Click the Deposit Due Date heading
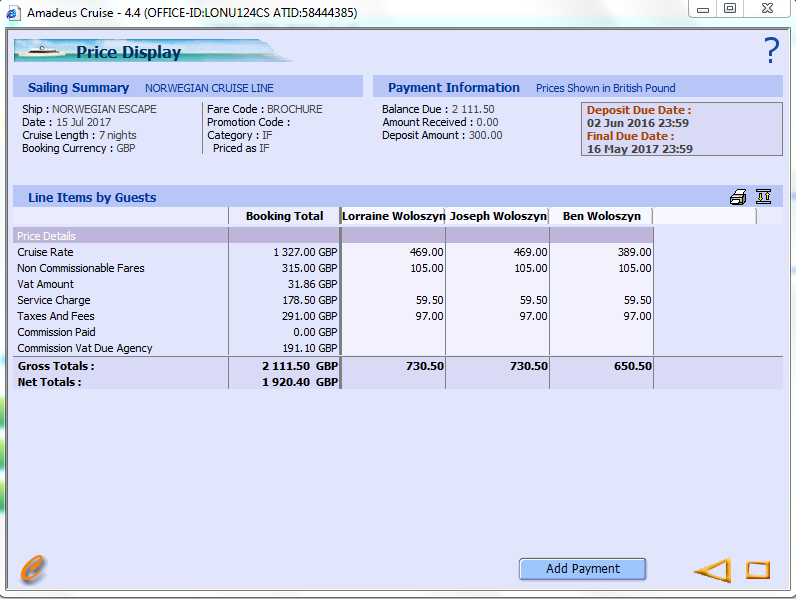 click(639, 110)
